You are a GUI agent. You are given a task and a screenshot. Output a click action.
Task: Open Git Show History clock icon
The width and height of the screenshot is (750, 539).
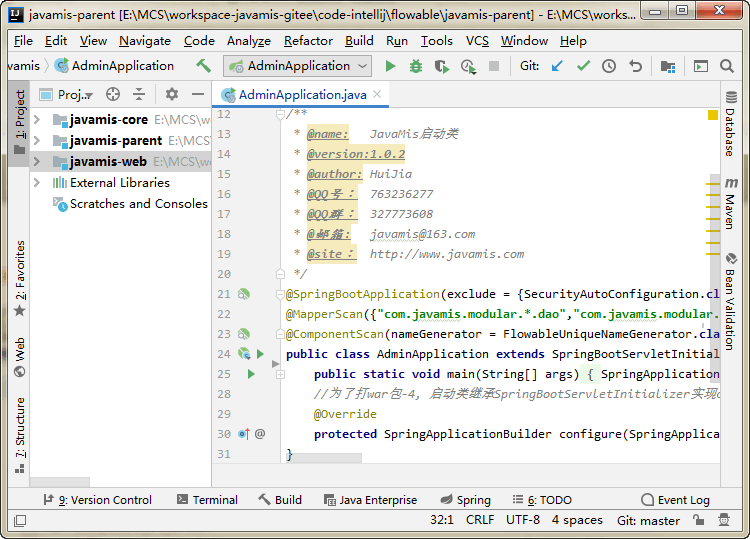608,66
